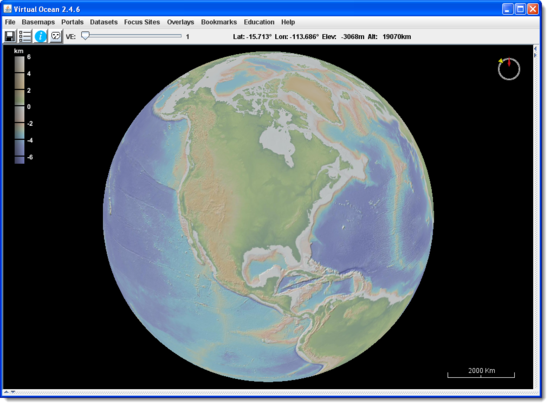
Task: Open the Overlays menu
Action: coord(180,22)
